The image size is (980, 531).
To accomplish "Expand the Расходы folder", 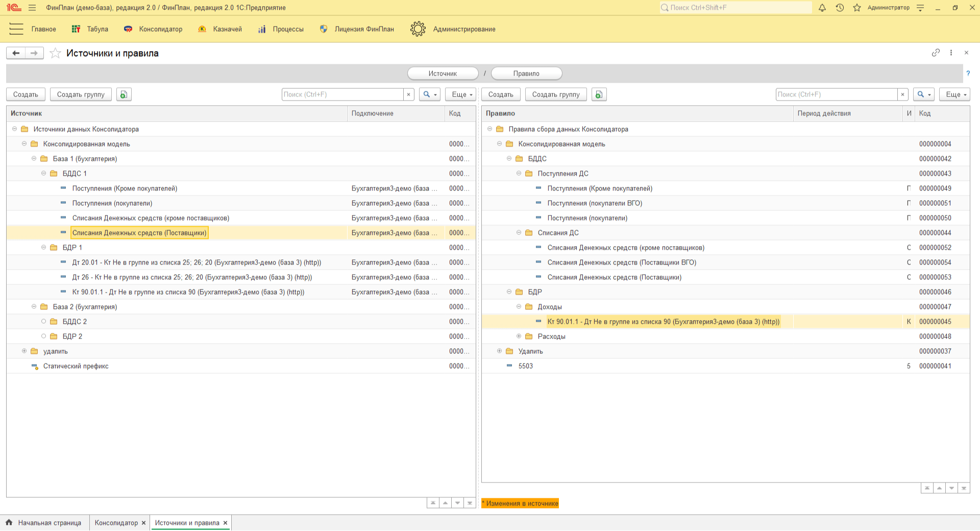I will coord(519,336).
